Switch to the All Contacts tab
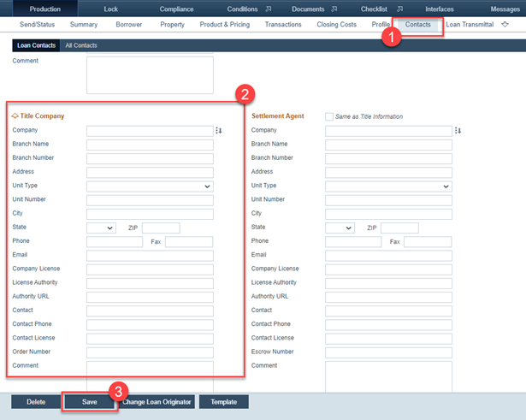Image resolution: width=526 pixels, height=420 pixels. pyautogui.click(x=81, y=44)
